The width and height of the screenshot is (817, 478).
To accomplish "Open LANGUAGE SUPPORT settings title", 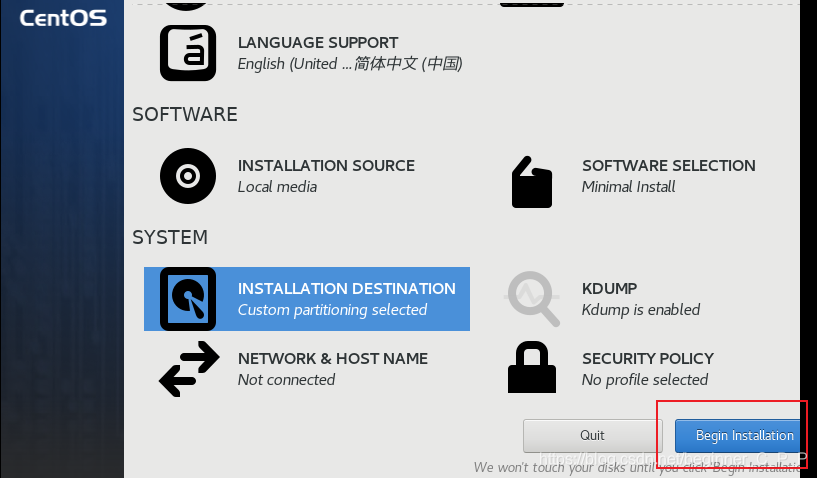I will tap(318, 43).
